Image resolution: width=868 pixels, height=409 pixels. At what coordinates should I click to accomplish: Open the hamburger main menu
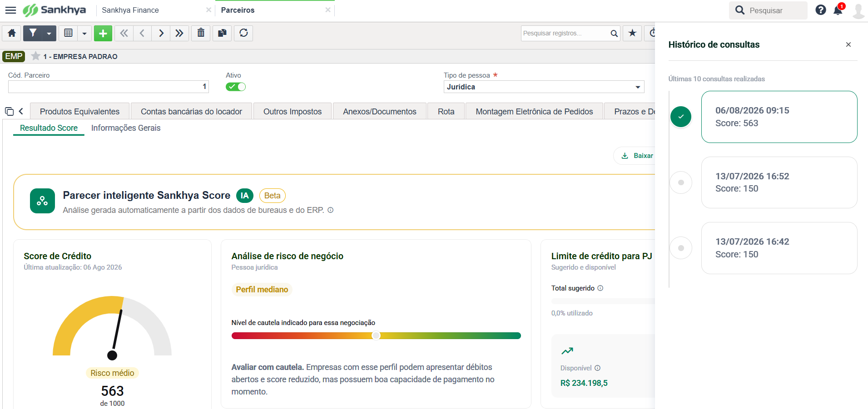tap(10, 10)
